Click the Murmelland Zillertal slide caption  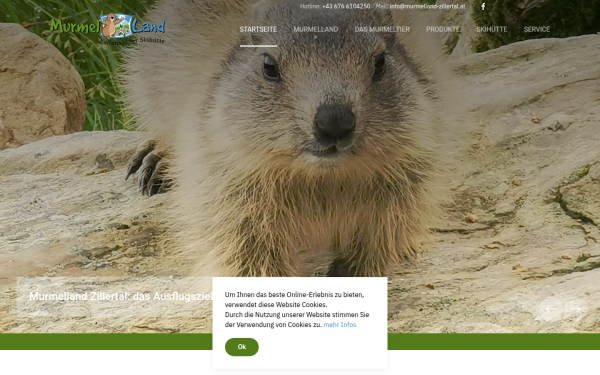pos(121,296)
